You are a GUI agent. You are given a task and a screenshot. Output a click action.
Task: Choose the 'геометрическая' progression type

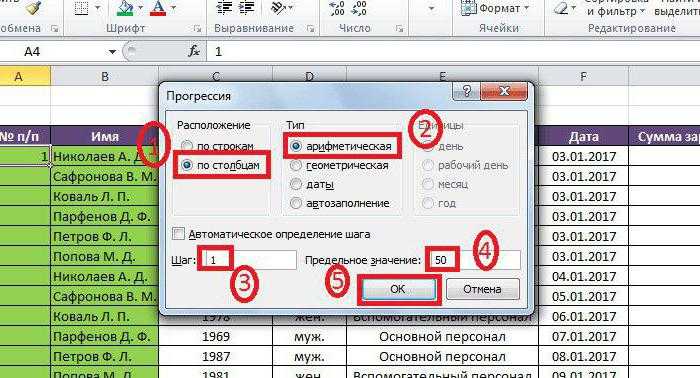coord(296,166)
